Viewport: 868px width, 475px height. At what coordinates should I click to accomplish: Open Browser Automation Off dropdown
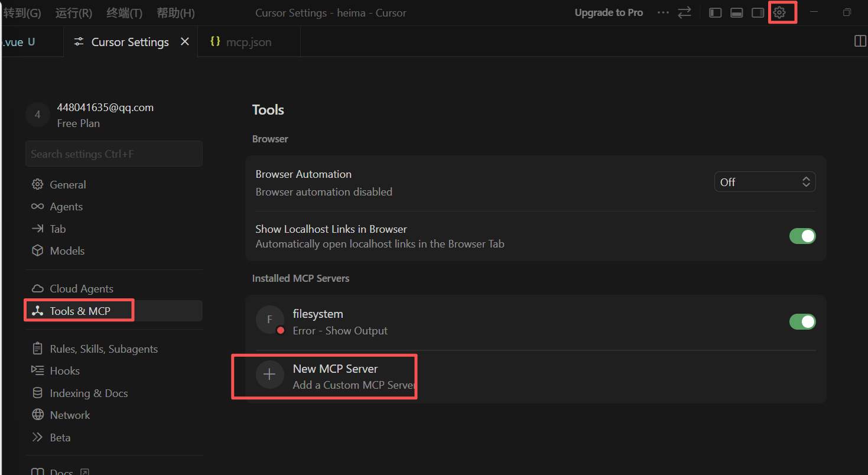click(765, 182)
